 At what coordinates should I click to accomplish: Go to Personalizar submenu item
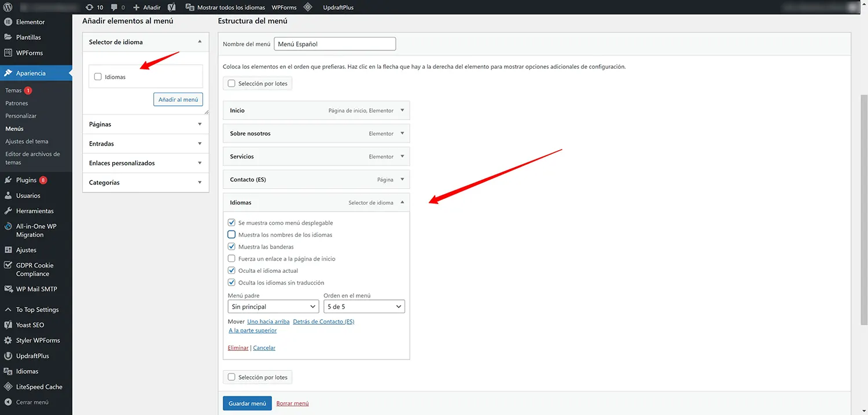(21, 116)
